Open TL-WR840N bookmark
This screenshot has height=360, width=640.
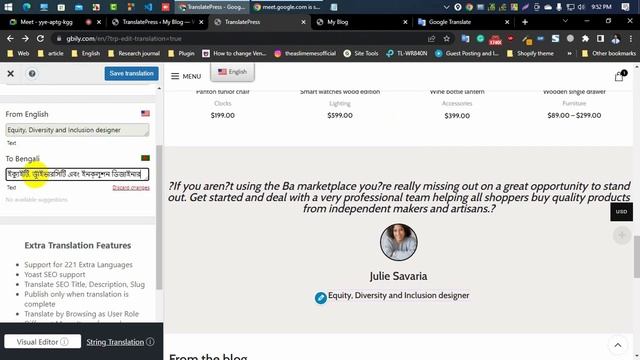[407, 53]
